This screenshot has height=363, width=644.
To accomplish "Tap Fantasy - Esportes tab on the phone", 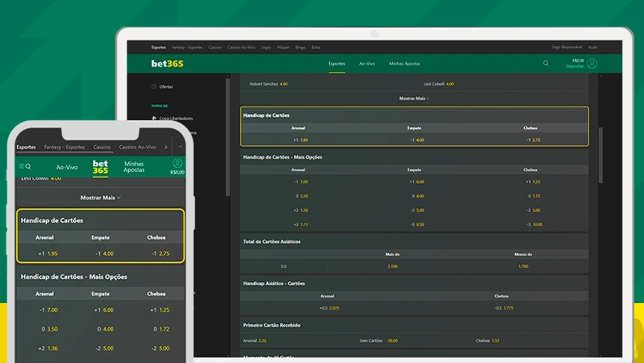I will (65, 147).
